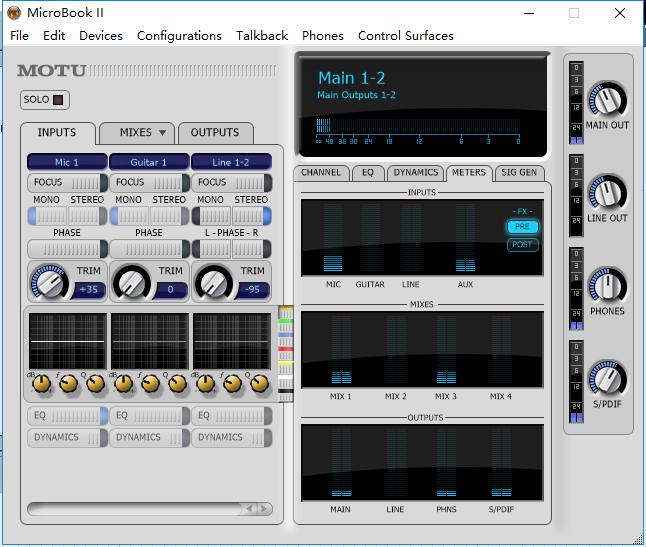Click the S/PDIF volume knob

pyautogui.click(x=607, y=378)
